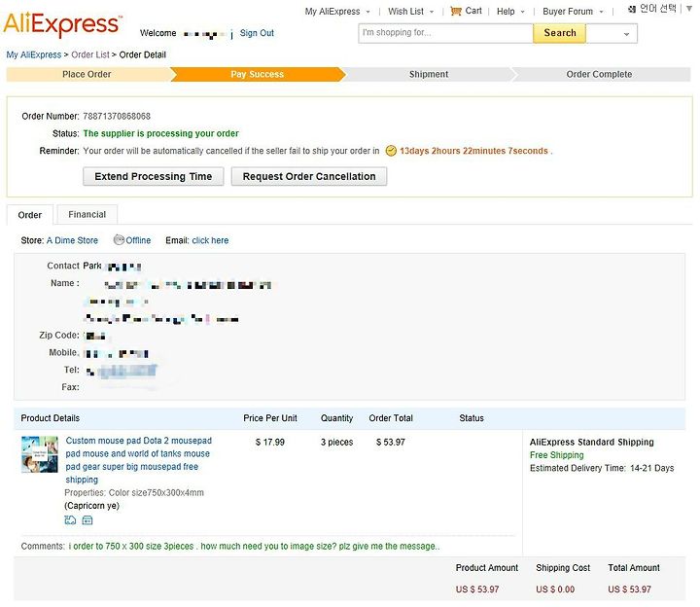Screen dimensions: 700x607
Task: Click the Product Details column header
Action: pyautogui.click(x=50, y=418)
